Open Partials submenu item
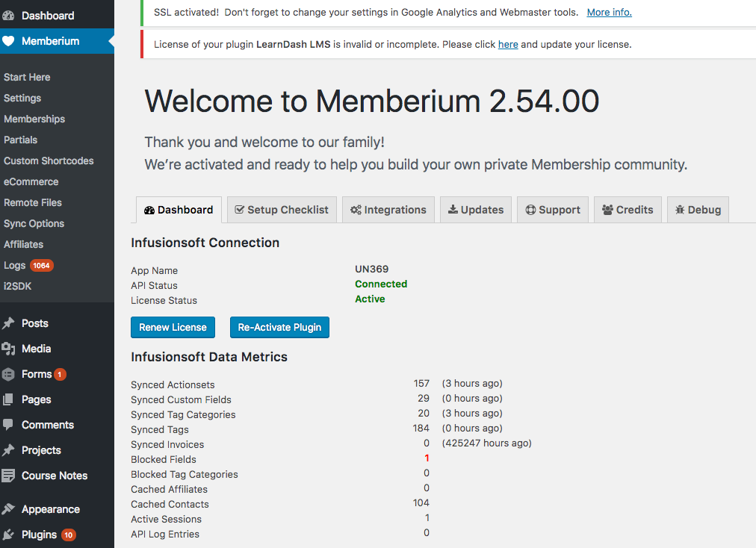This screenshot has height=548, width=756. pyautogui.click(x=20, y=140)
